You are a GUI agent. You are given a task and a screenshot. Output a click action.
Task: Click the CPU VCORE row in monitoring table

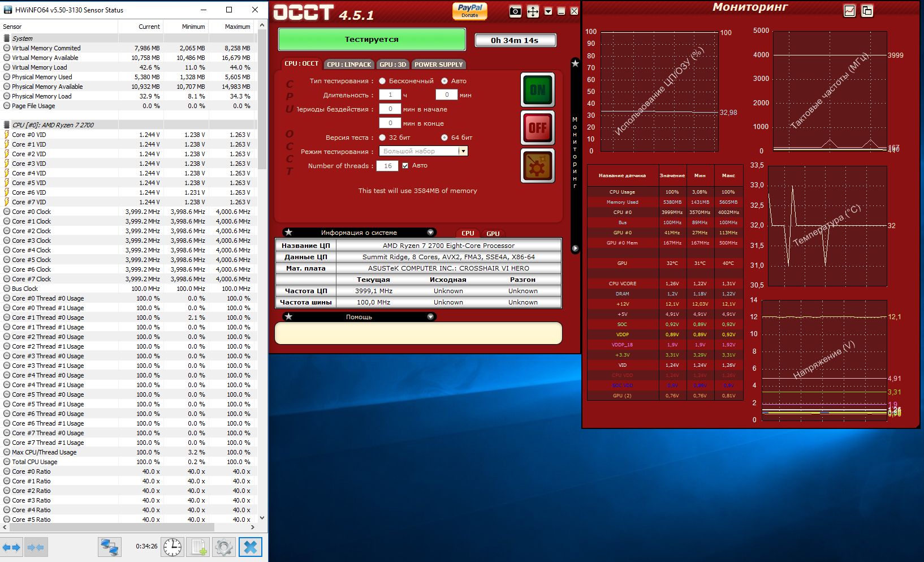(665, 284)
